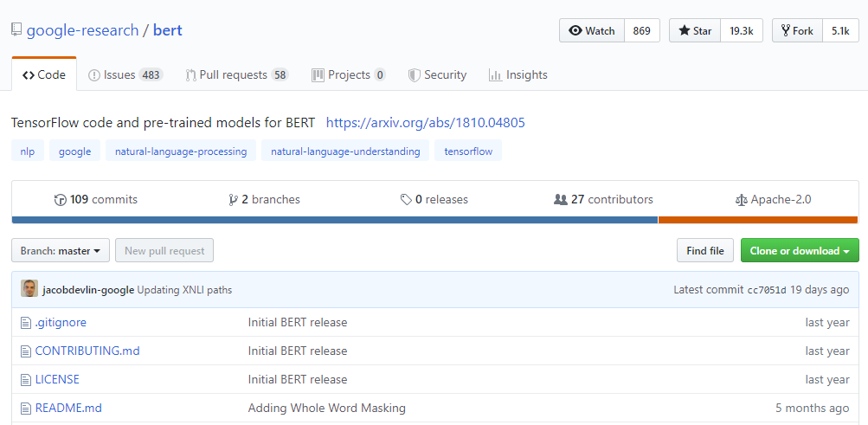Expand the Clone or download menu
The image size is (868, 425).
(x=799, y=251)
